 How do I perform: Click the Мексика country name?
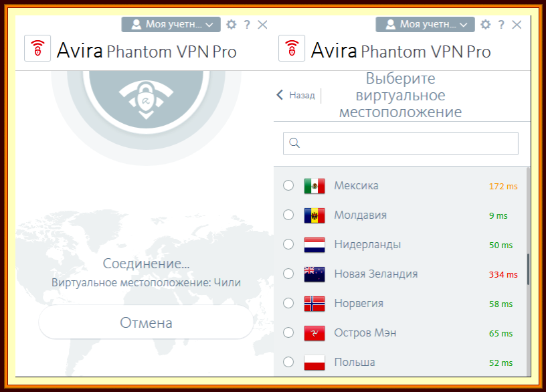click(356, 185)
